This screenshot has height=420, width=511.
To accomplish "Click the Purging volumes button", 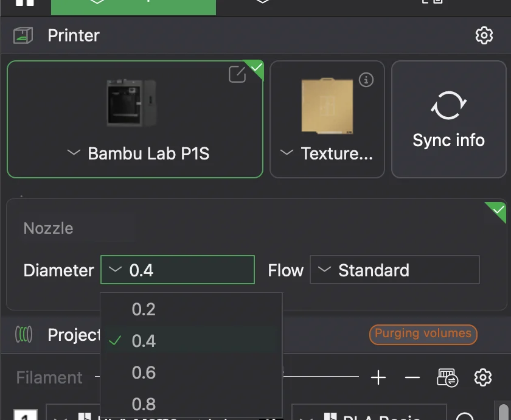I will (x=423, y=334).
